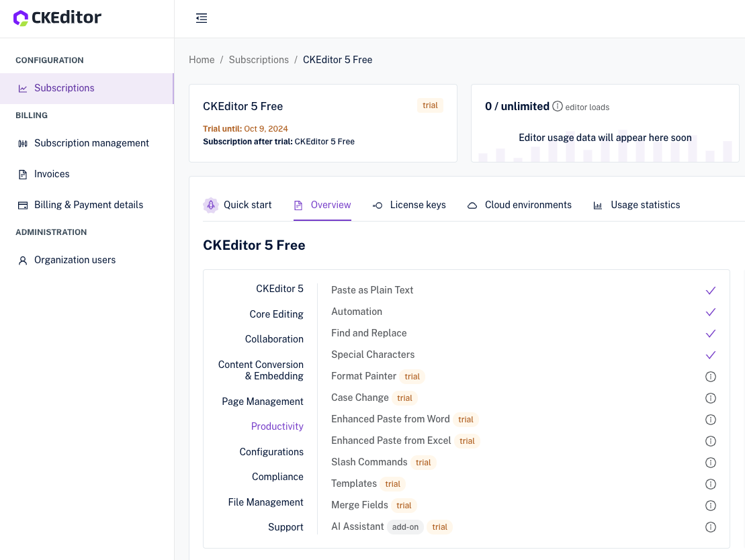Select the Compliance feature category
745x560 pixels.
click(x=277, y=477)
